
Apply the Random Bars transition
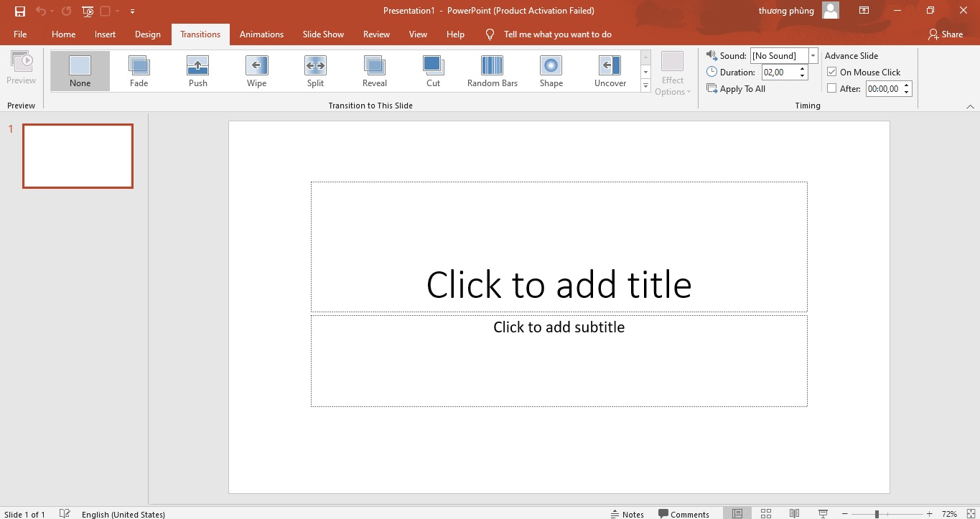pos(492,70)
